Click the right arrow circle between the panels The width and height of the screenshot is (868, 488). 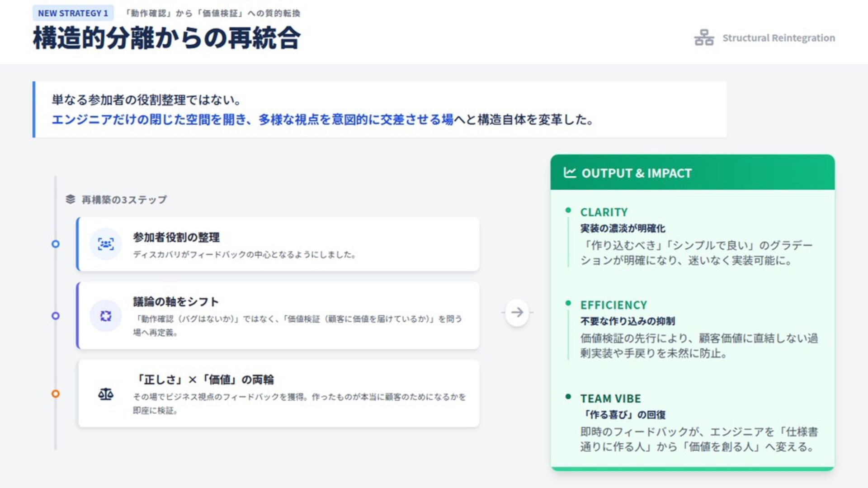click(x=517, y=312)
